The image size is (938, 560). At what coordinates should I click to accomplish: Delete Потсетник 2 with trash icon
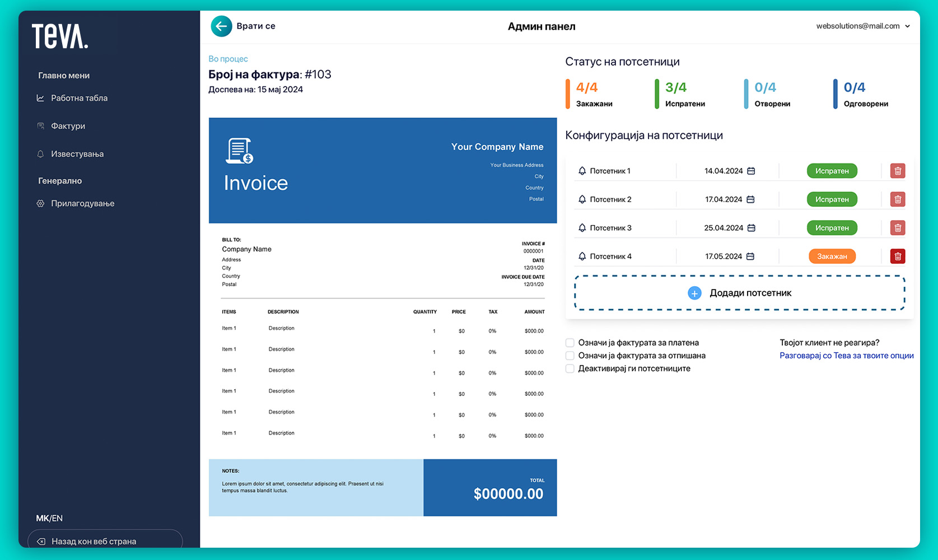898,199
